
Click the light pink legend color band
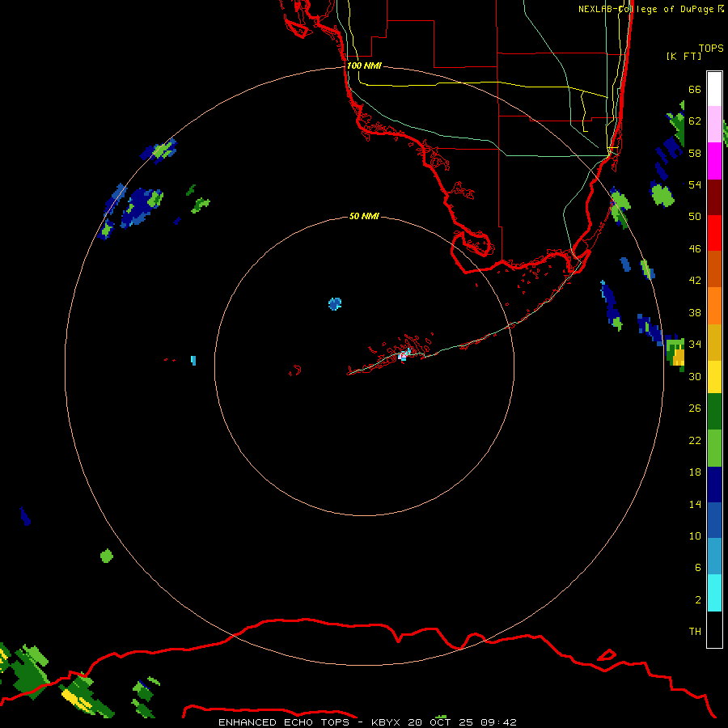click(714, 125)
